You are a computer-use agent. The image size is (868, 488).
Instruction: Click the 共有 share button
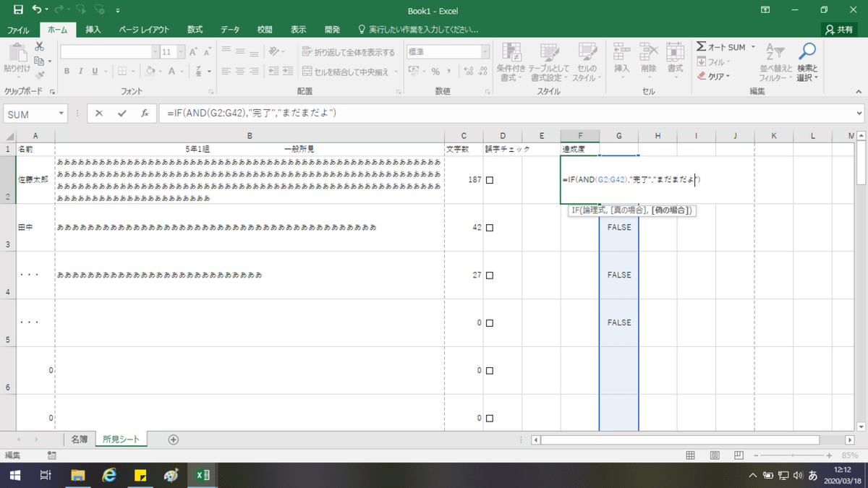(x=840, y=30)
